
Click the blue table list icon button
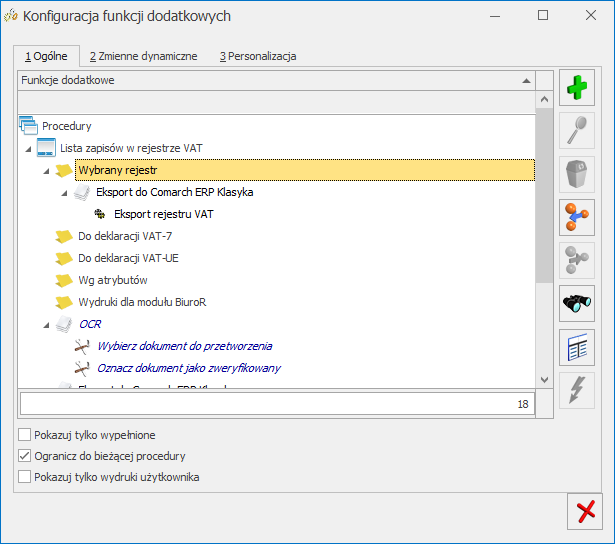coord(576,347)
